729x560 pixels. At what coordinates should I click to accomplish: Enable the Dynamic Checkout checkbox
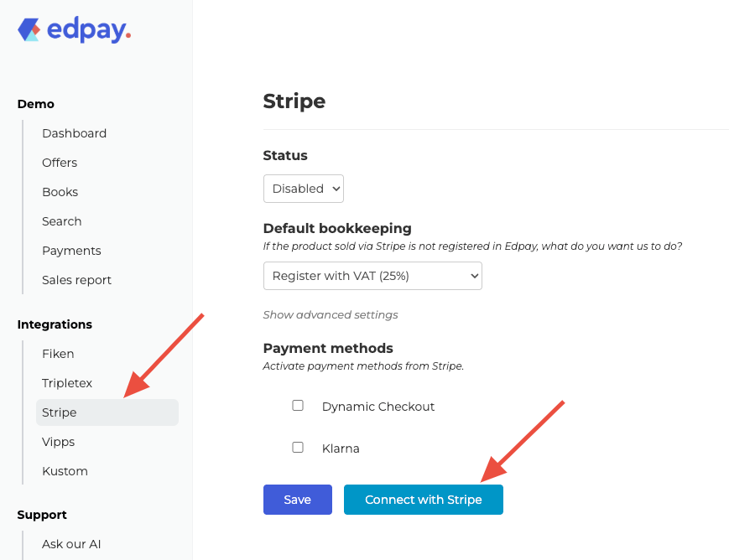click(x=298, y=406)
